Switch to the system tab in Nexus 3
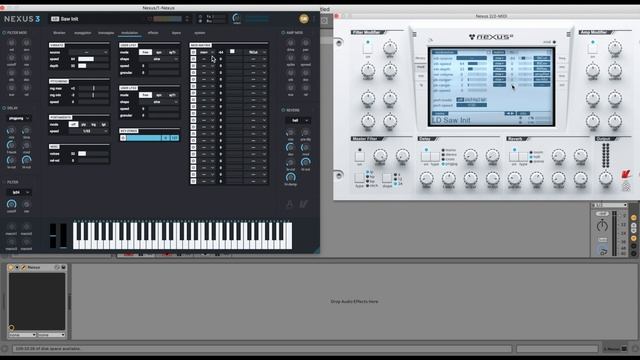The image size is (640, 360). 200,33
